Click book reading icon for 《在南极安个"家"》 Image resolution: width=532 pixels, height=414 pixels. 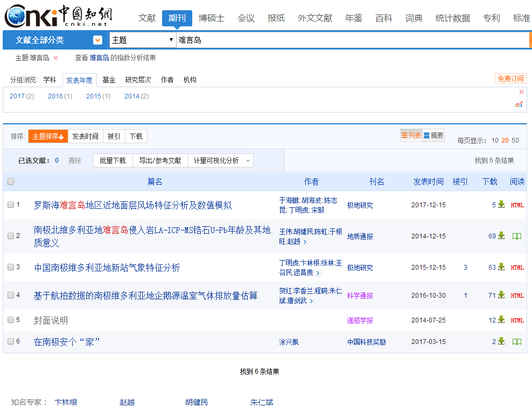tap(516, 341)
